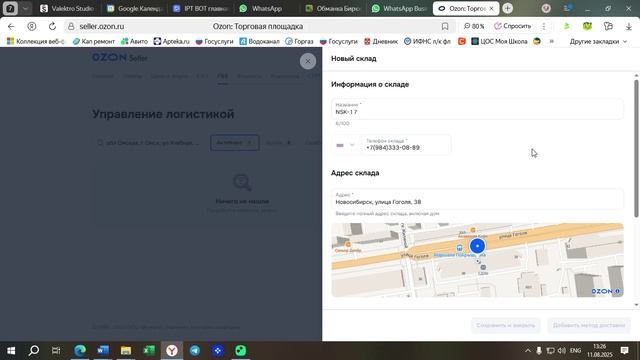Click the Телефон склада field

(x=406, y=145)
